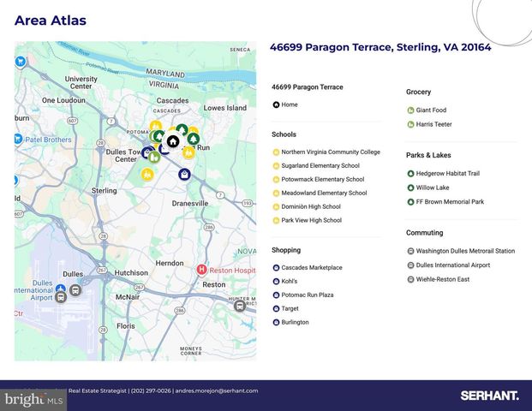Click the Patel Brothers shopping cart marker

click(x=18, y=139)
